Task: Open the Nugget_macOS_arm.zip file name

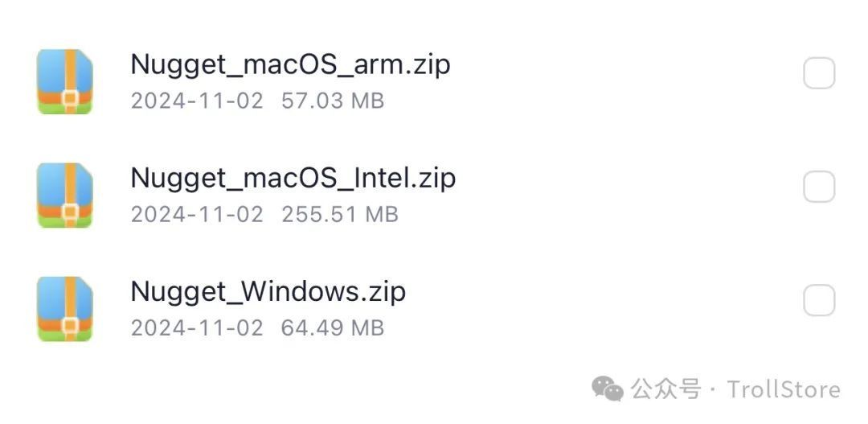Action: [x=290, y=64]
